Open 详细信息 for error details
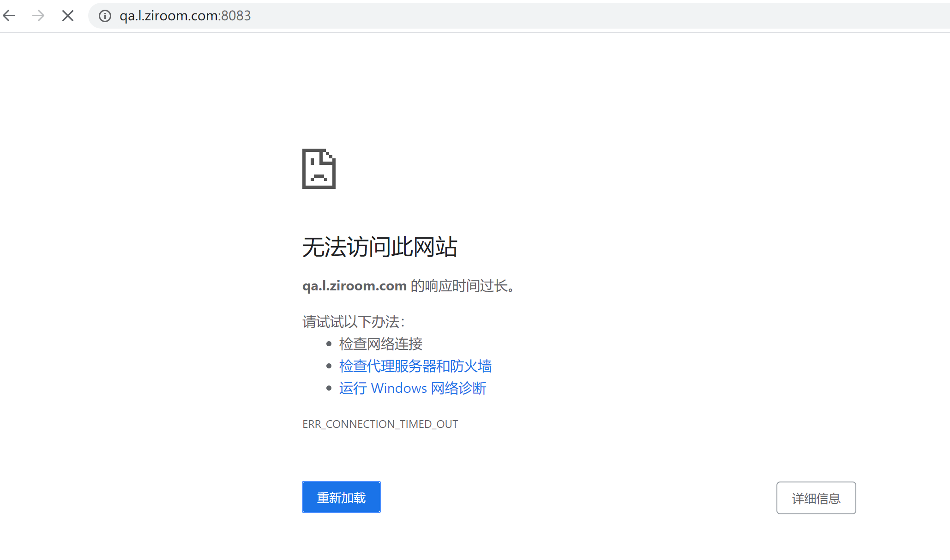 click(816, 498)
